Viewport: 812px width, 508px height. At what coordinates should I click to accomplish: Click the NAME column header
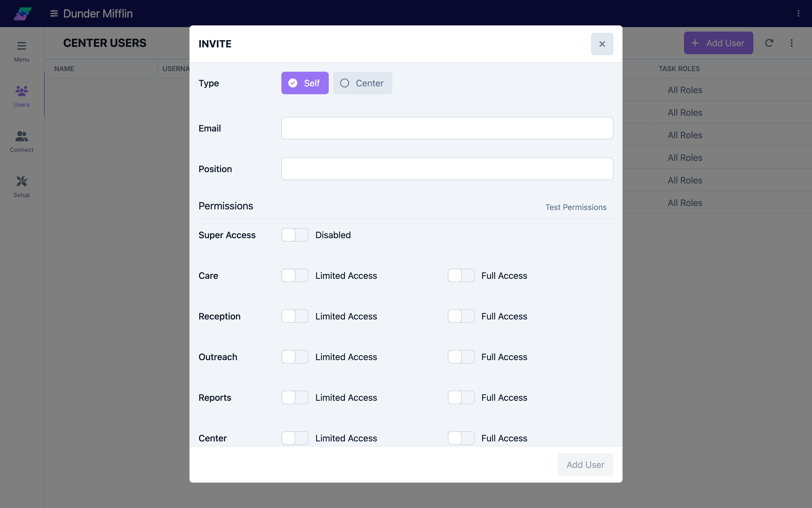pyautogui.click(x=64, y=69)
